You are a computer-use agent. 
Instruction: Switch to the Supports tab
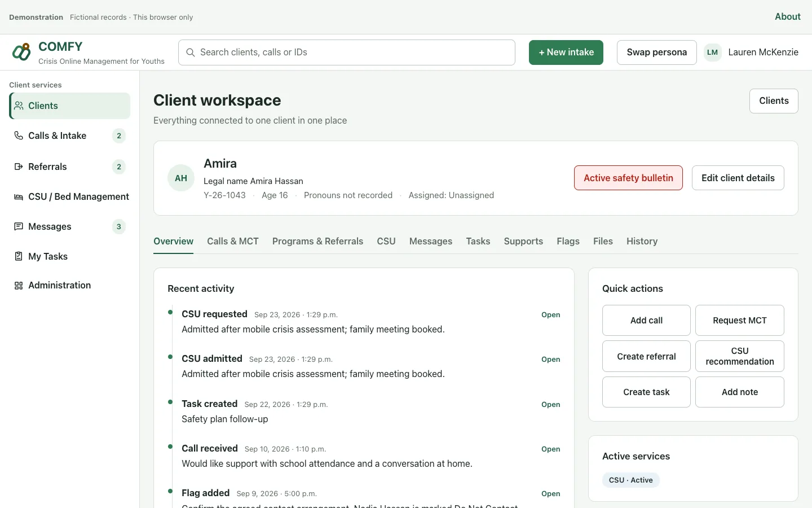[x=523, y=241]
